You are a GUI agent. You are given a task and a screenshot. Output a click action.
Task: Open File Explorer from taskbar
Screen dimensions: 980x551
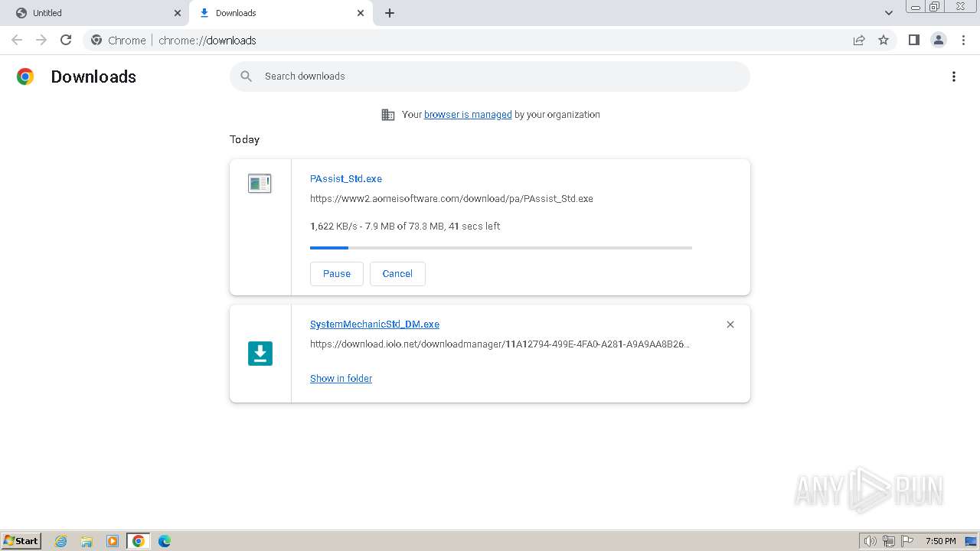pyautogui.click(x=87, y=541)
